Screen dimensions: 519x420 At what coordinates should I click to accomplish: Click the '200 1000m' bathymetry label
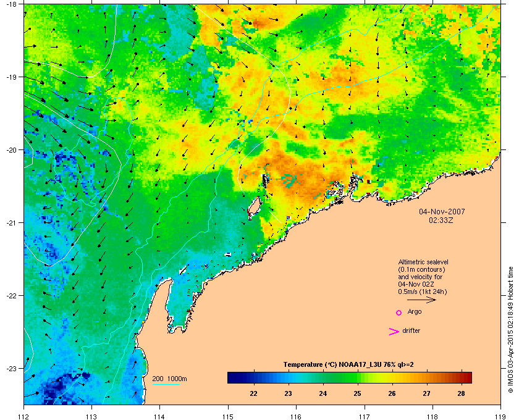(169, 379)
